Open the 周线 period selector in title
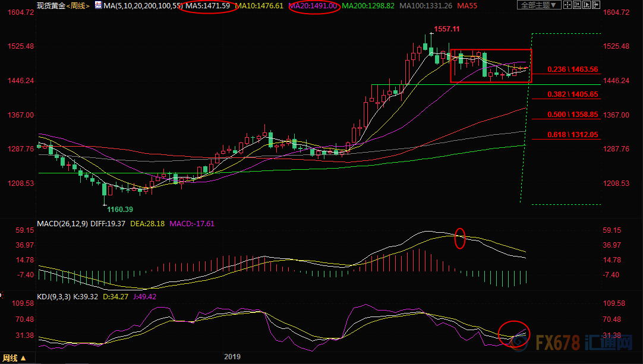This screenshot has width=643, height=364. point(78,6)
